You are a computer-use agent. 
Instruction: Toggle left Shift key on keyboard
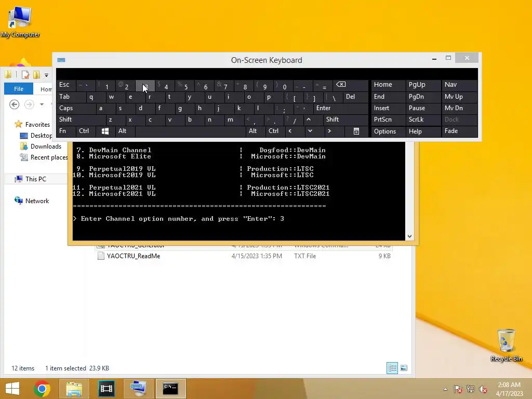(x=81, y=120)
